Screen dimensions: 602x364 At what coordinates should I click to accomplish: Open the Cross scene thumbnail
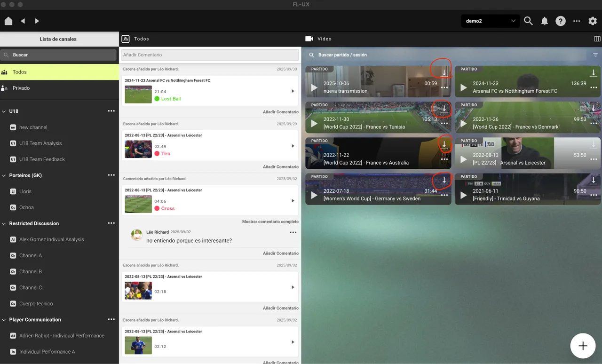pos(138,204)
